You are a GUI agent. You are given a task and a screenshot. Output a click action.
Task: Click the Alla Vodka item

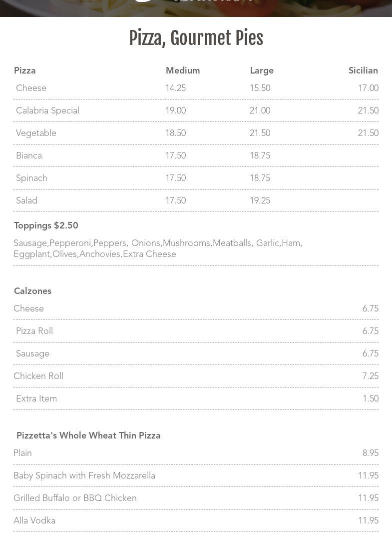(x=34, y=520)
